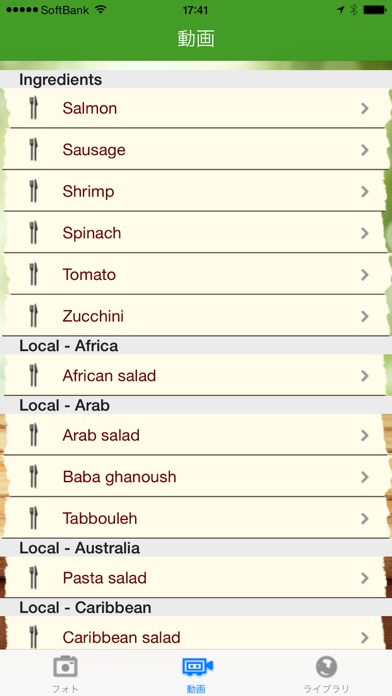
Task: Tap the Bluetooth icon in status bar
Action: (353, 10)
